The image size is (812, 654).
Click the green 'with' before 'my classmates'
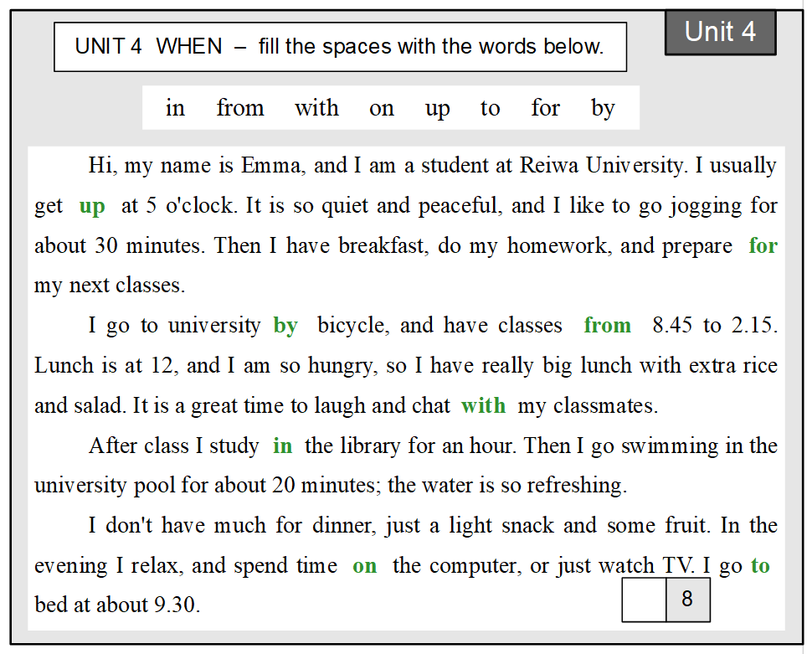(484, 406)
